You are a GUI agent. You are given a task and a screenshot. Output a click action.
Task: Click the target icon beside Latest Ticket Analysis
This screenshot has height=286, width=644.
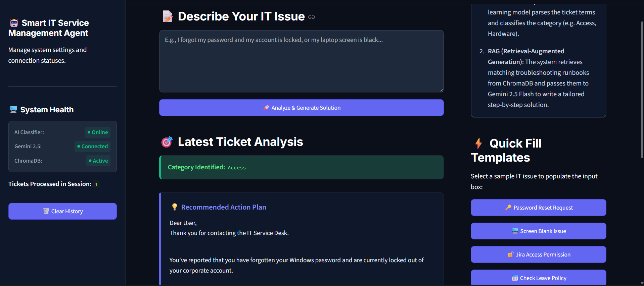167,142
